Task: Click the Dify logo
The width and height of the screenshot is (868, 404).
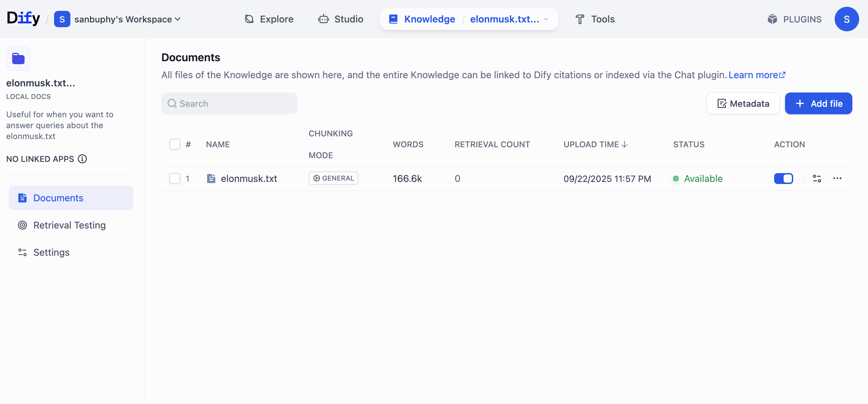Action: (x=23, y=18)
